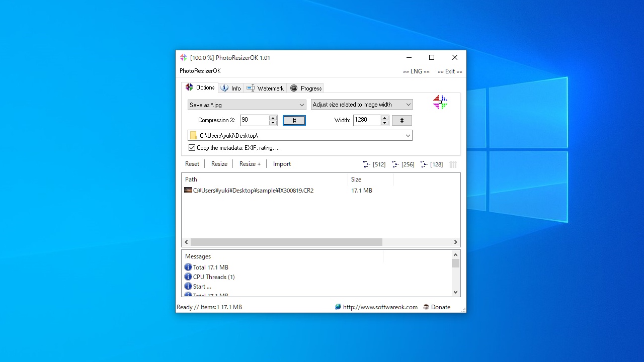Click the colorful logo in Options panel

pos(440,102)
